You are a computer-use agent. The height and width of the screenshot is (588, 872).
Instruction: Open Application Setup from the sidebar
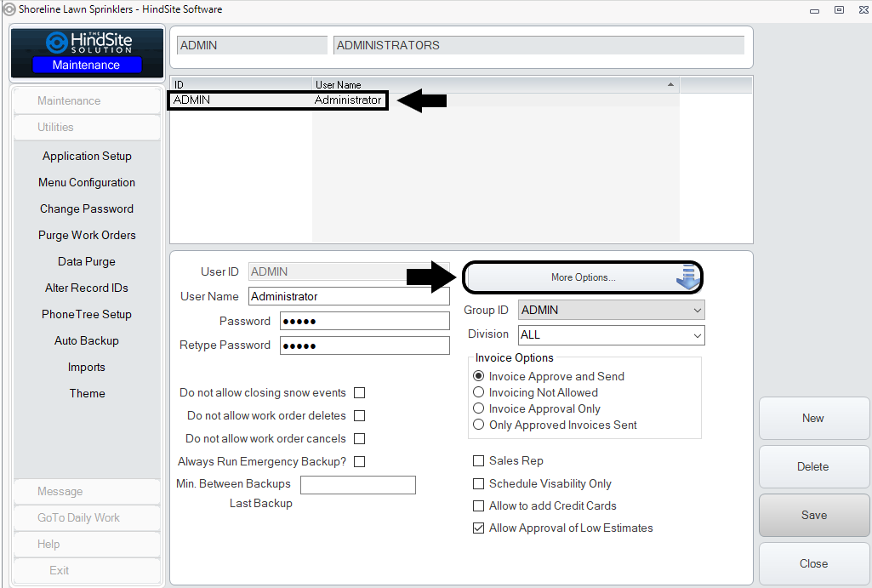tap(87, 157)
